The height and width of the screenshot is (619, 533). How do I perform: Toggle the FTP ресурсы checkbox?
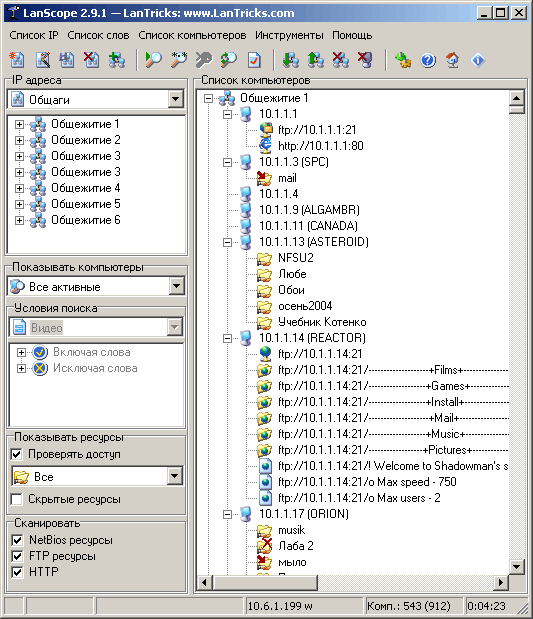[17, 556]
